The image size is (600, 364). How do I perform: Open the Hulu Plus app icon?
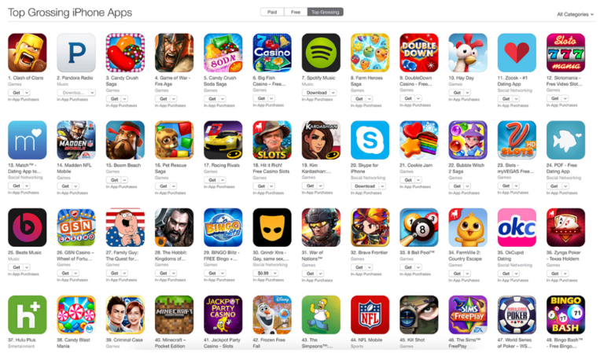[x=28, y=314]
